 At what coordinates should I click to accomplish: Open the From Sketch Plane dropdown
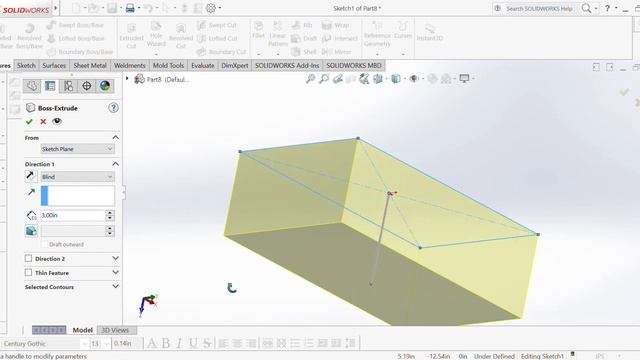coord(78,149)
